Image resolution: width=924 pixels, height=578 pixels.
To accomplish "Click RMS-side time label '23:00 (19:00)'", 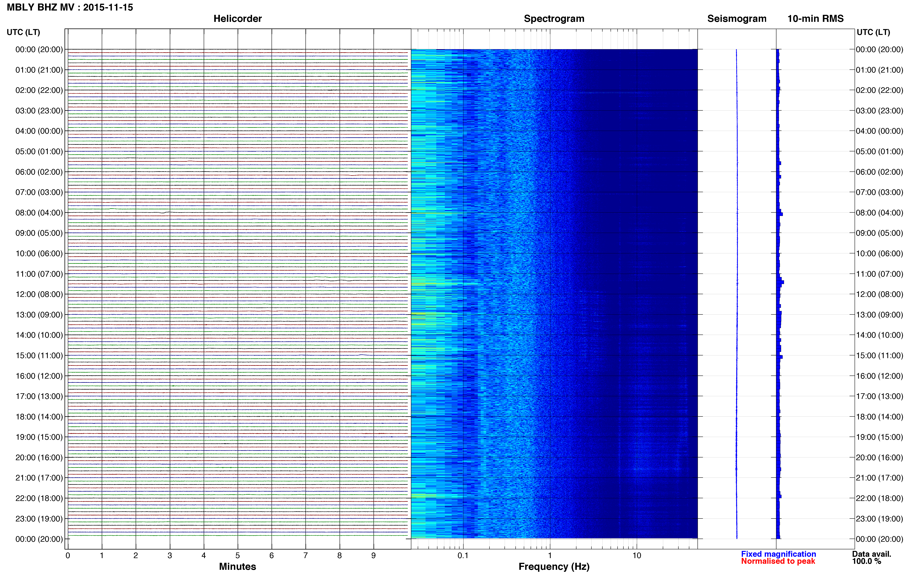I will (x=879, y=519).
